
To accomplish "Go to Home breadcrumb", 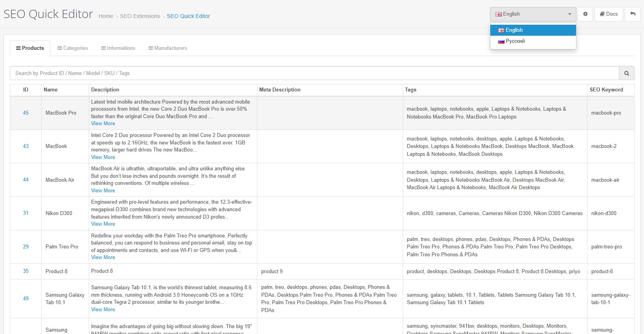I will (x=106, y=16).
